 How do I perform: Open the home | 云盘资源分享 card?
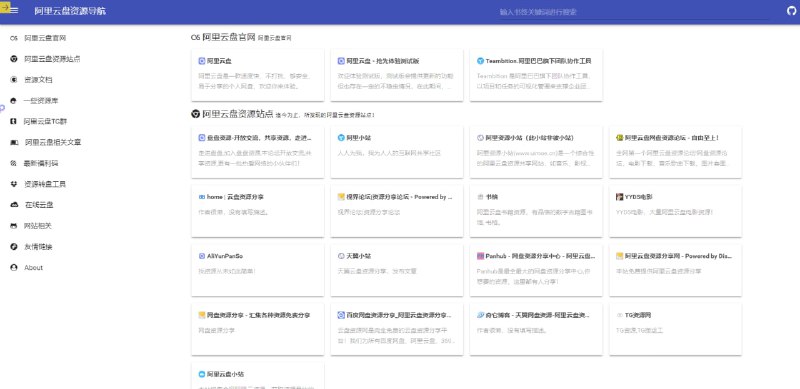click(x=257, y=211)
